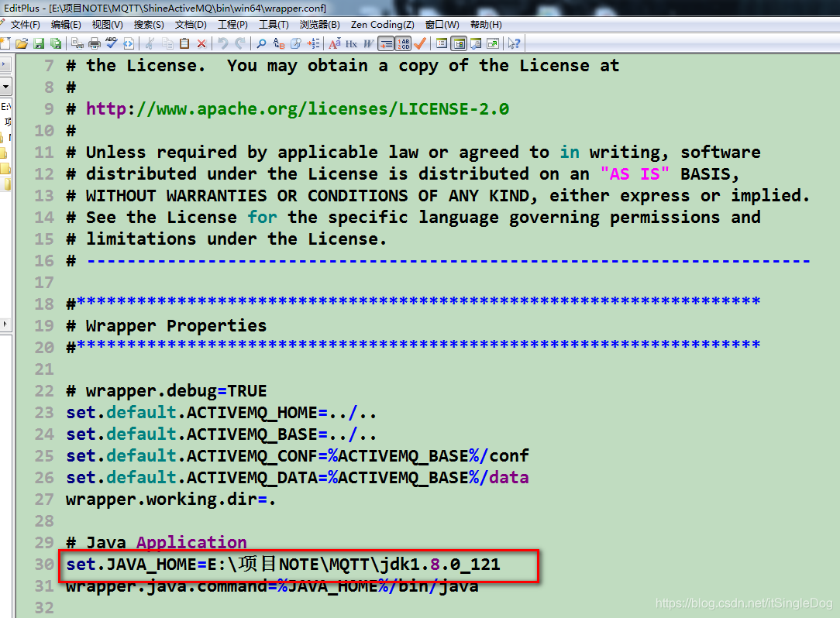Print the document with printer icon
Viewport: 840px width, 618px height.
click(x=95, y=43)
